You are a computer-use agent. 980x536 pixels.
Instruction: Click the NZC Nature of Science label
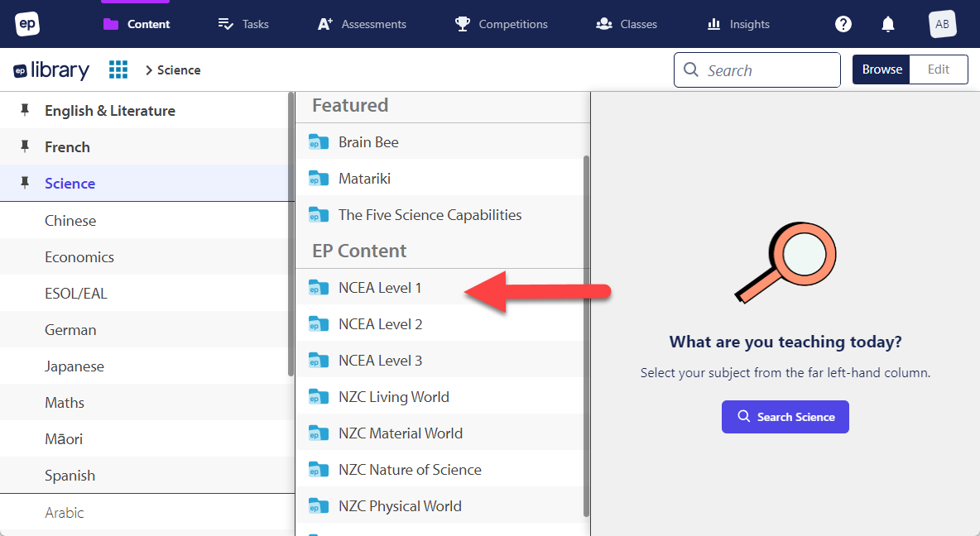[410, 470]
